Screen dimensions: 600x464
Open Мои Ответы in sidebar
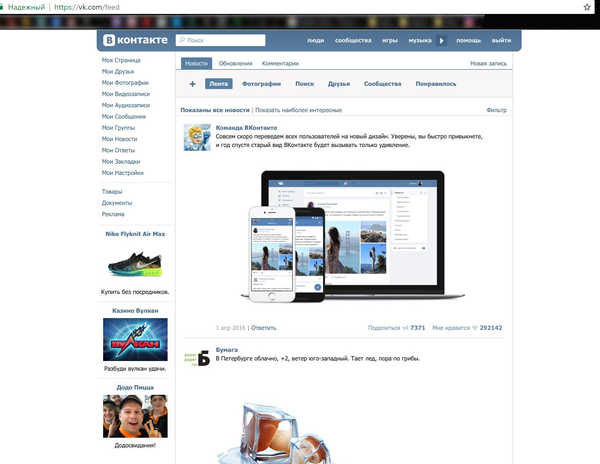118,150
